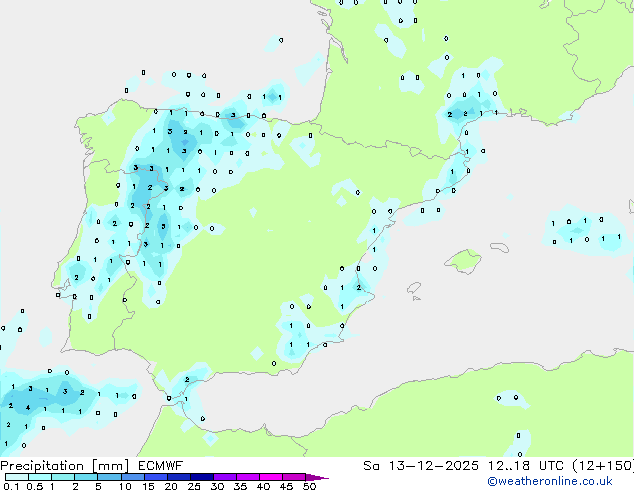Click the 45–50 mm legend color box
The image size is (634, 490).
point(294,477)
